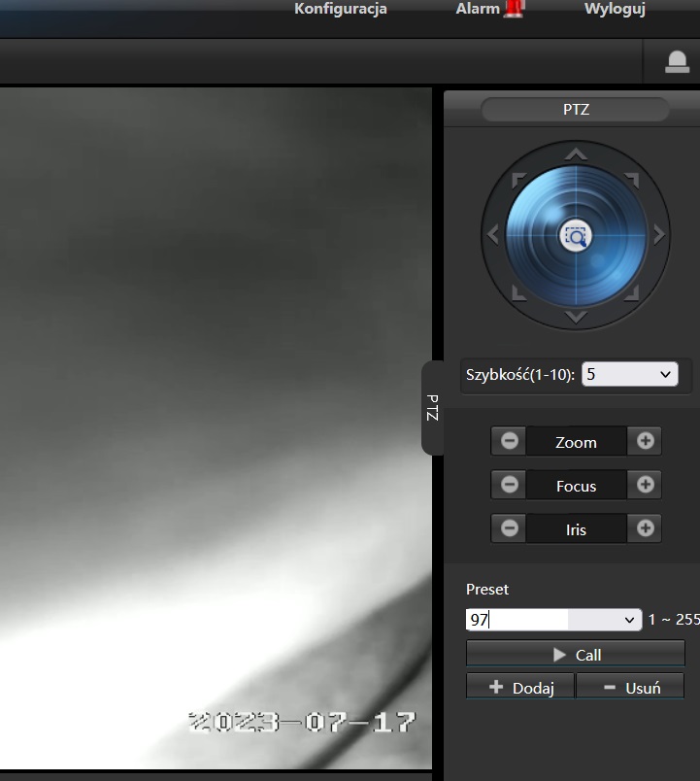Tilt camera up with the PTZ up arrow
Image resolution: width=700 pixels, height=781 pixels.
tap(576, 153)
